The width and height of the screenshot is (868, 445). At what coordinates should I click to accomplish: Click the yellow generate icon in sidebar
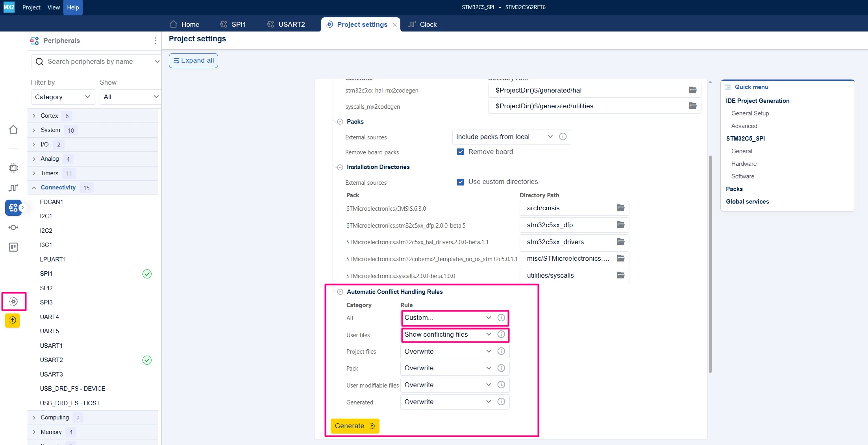coord(13,320)
